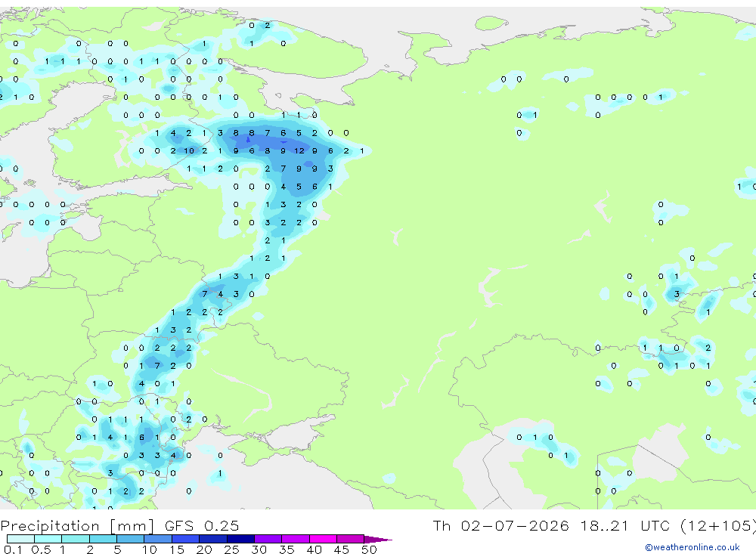
Task: Select the legend label '15'
Action: click(177, 549)
